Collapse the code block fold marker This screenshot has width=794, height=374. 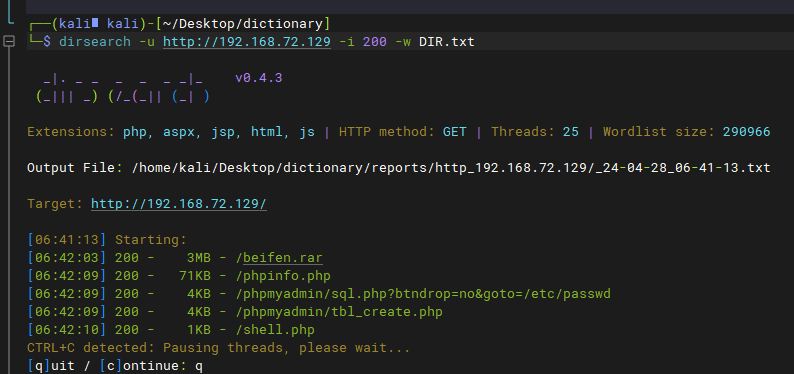(x=9, y=41)
